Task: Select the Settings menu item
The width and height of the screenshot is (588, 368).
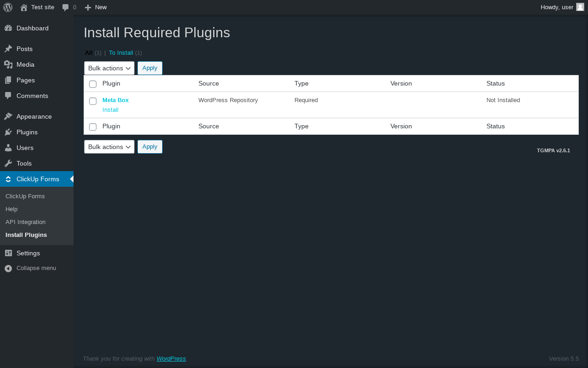Action: (x=28, y=253)
